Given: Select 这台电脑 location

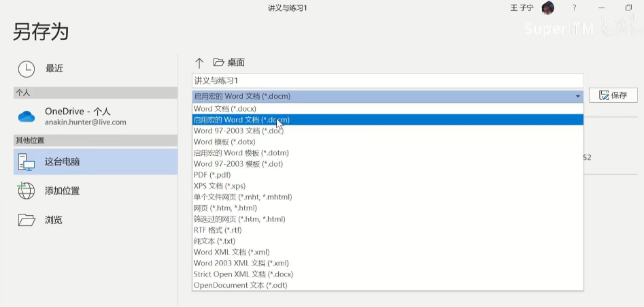Looking at the screenshot, I should click(96, 162).
